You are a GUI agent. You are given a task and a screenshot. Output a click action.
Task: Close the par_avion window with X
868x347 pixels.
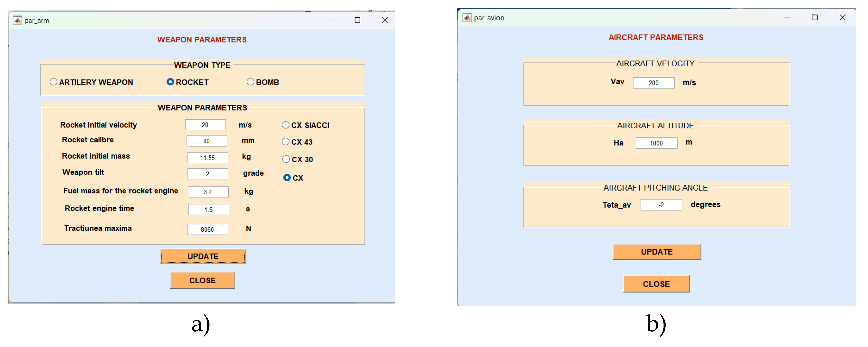pyautogui.click(x=842, y=18)
